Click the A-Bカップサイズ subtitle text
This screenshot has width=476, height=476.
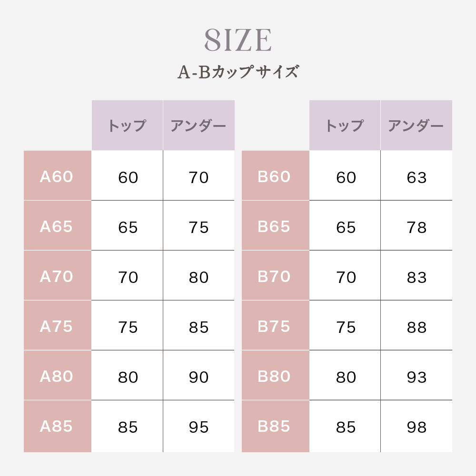(x=238, y=72)
